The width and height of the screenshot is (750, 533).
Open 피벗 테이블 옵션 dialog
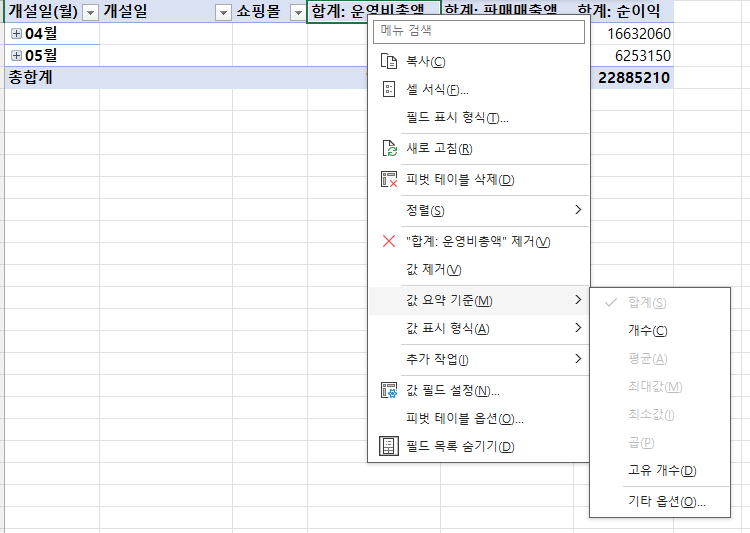pos(465,419)
